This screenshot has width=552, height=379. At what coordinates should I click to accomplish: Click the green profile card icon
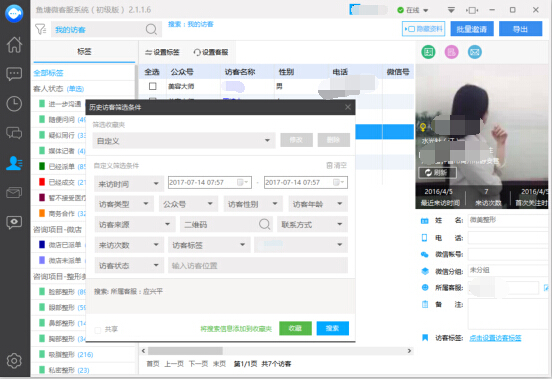click(428, 52)
